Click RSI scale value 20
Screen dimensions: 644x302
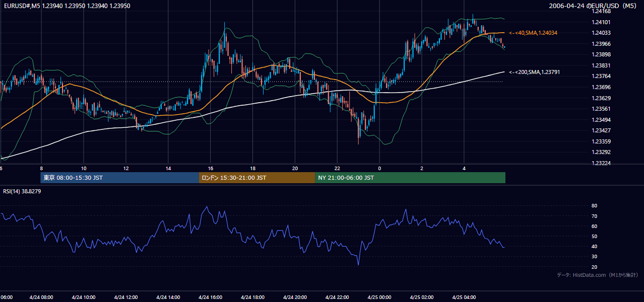tap(594, 267)
